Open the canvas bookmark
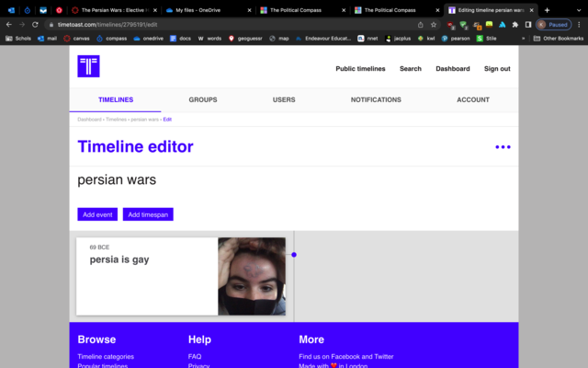This screenshot has height=368, width=588. (x=76, y=39)
